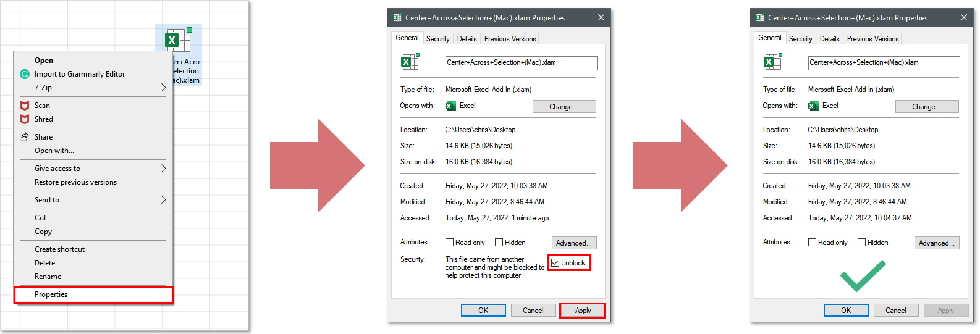Switch to Details tab in middle dialog
The height and width of the screenshot is (334, 980).
pos(467,39)
